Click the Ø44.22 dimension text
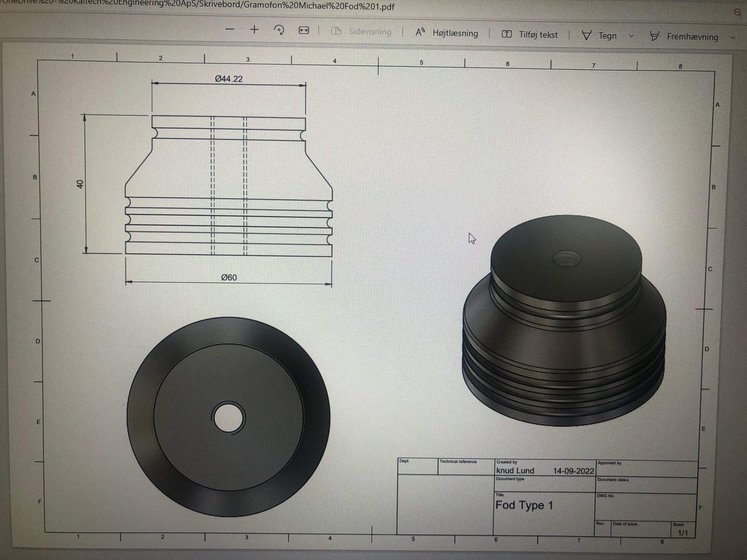The height and width of the screenshot is (560, 747). click(x=229, y=79)
